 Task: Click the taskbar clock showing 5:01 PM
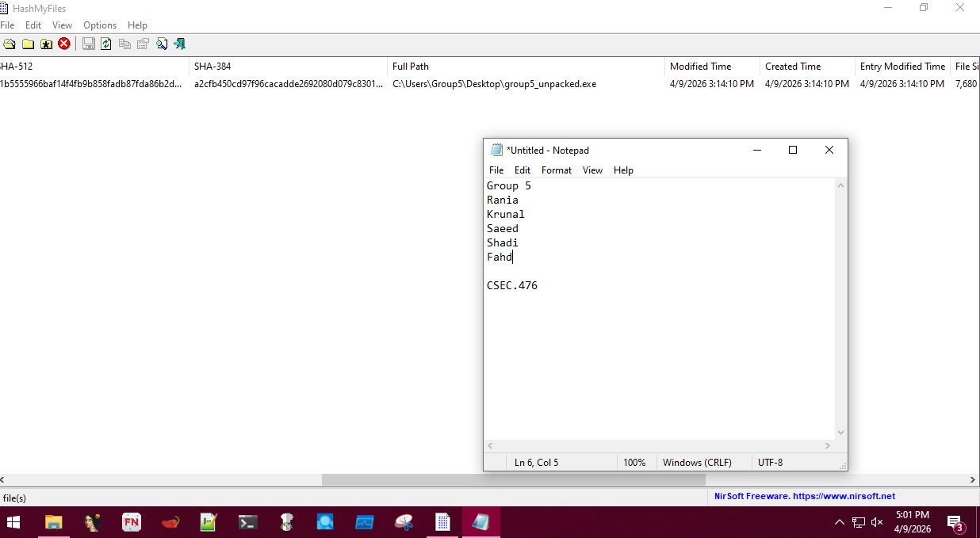coord(912,522)
